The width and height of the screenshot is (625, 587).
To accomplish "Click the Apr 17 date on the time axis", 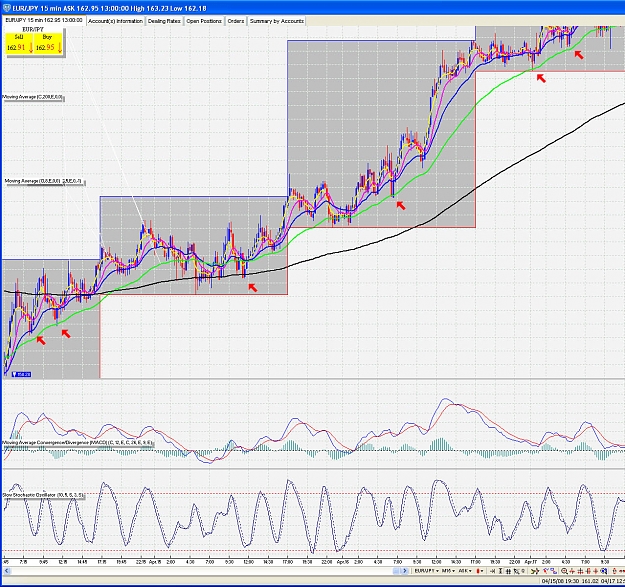I will [531, 562].
